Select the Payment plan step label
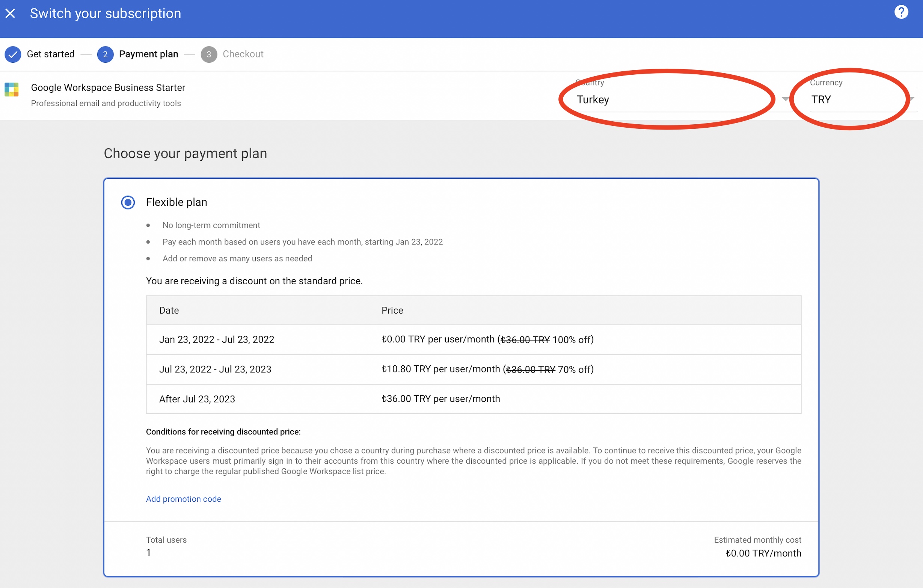This screenshot has width=923, height=588. click(148, 54)
